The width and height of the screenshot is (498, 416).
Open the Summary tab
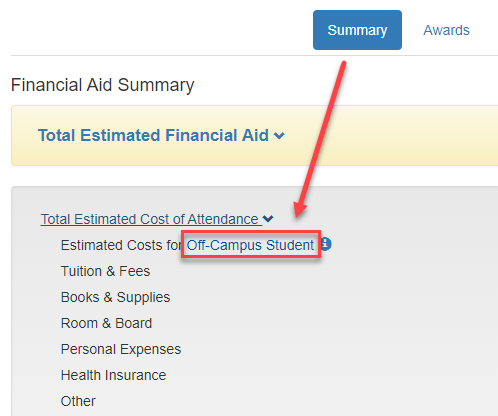pos(357,30)
